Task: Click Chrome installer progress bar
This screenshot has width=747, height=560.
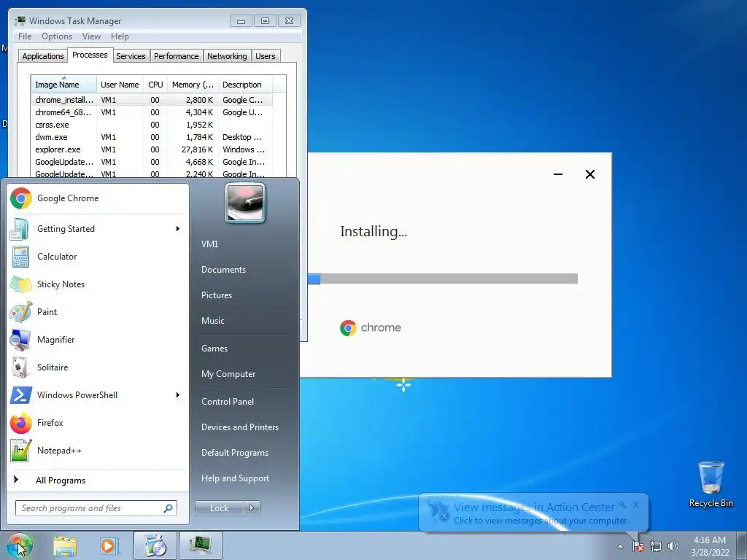Action: click(443, 279)
